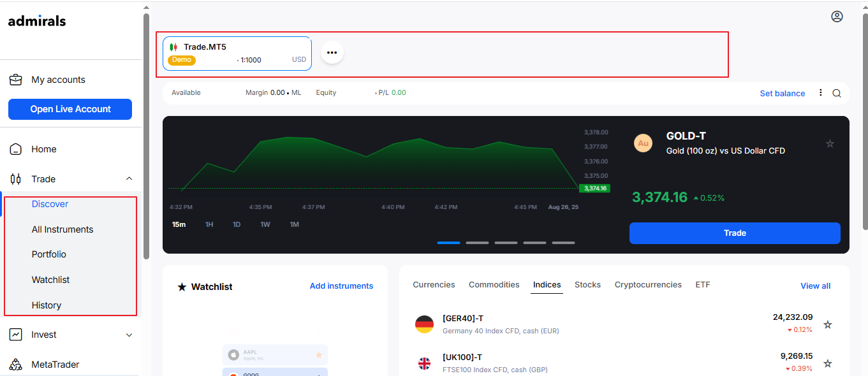The height and width of the screenshot is (376, 868).
Task: Open Watchlist in sidebar
Action: tap(50, 280)
